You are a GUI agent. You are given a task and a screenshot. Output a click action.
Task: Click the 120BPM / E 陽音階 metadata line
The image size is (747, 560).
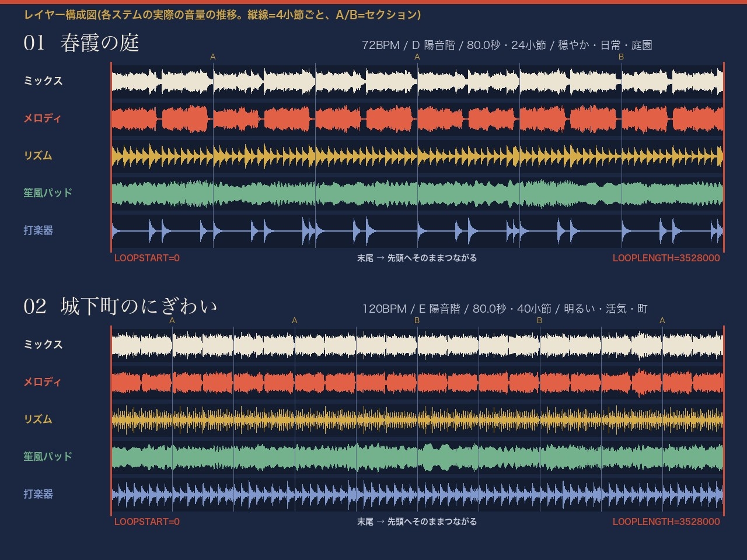505,309
